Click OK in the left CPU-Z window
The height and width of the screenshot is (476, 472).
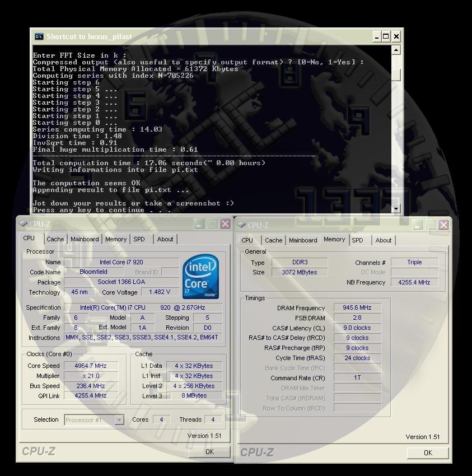(x=210, y=452)
